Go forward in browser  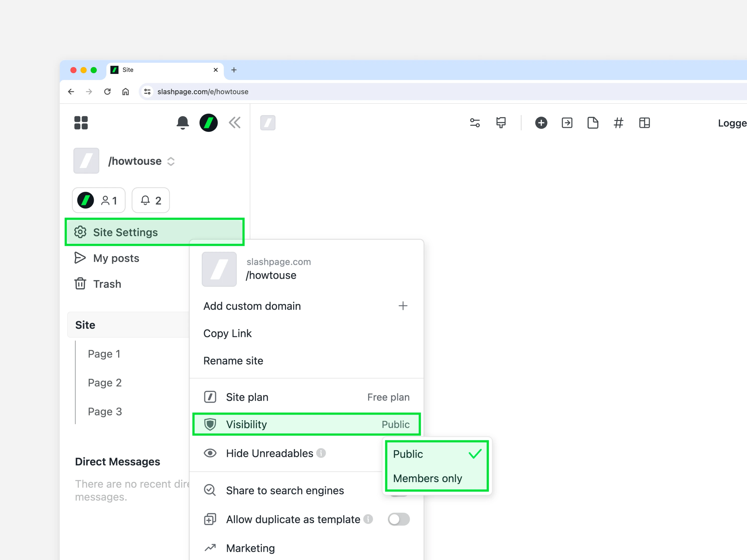tap(89, 92)
